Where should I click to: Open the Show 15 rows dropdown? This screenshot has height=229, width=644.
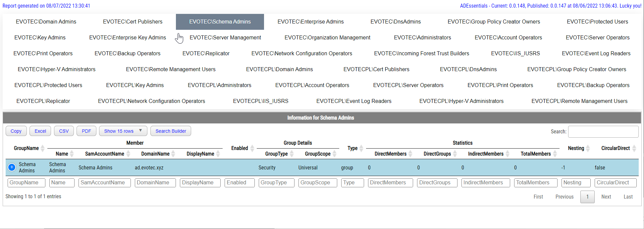point(123,131)
